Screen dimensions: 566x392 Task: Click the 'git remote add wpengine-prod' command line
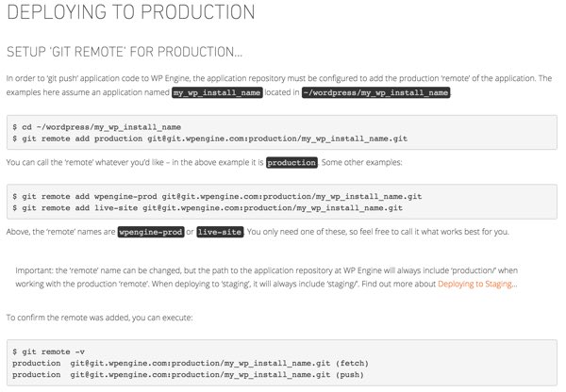[x=217, y=197]
